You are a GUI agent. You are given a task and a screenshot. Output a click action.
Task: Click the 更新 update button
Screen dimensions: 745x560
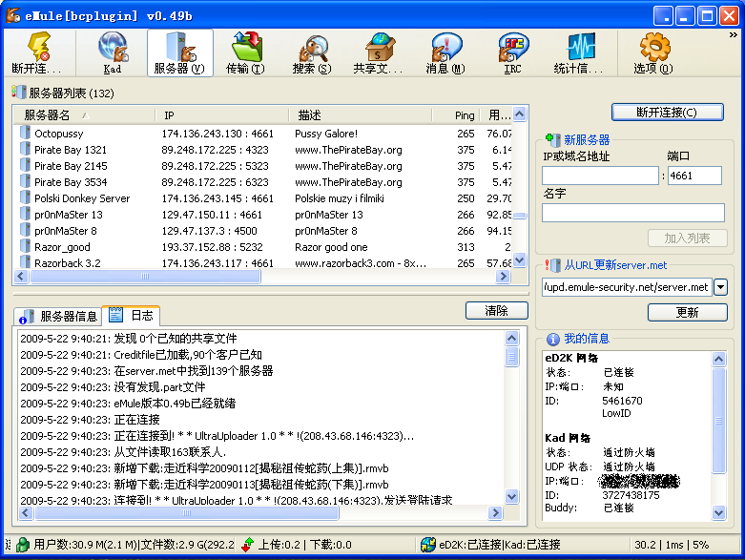coord(687,313)
